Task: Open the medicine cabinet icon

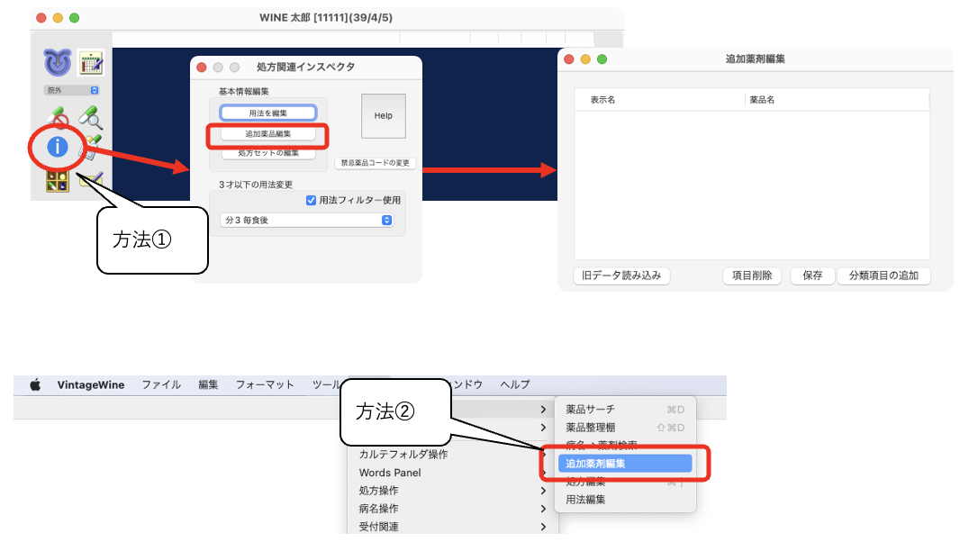Action: pyautogui.click(x=57, y=180)
